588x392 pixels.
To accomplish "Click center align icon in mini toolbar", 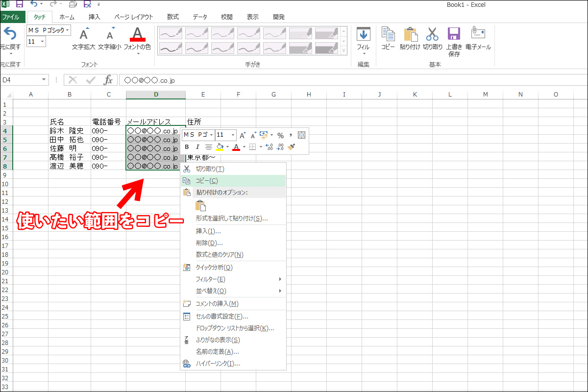I will point(208,147).
